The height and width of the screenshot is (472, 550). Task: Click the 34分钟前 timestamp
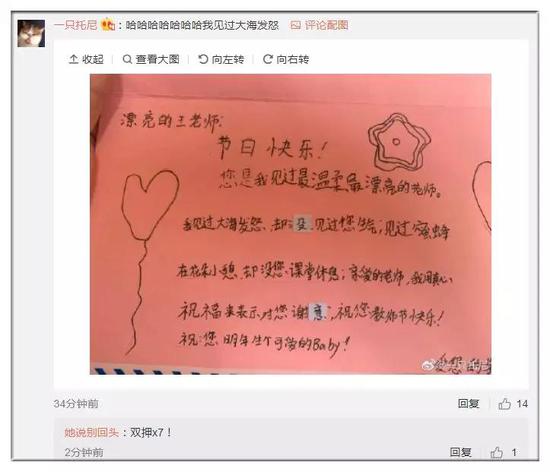[x=76, y=404]
